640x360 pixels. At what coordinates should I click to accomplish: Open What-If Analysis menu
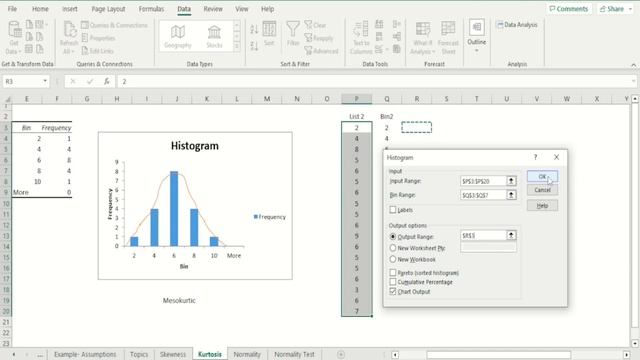pyautogui.click(x=422, y=38)
